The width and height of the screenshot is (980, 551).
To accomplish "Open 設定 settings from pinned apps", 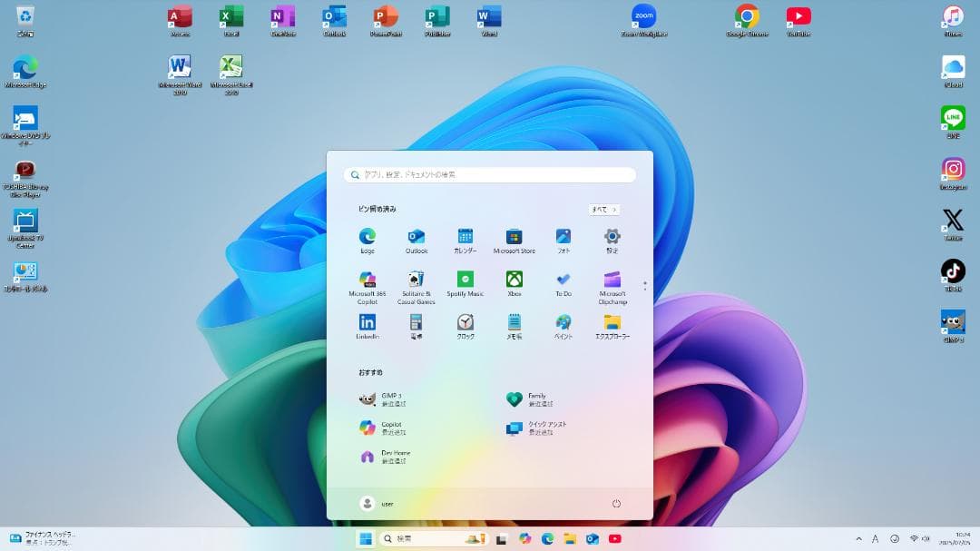I will [x=612, y=237].
